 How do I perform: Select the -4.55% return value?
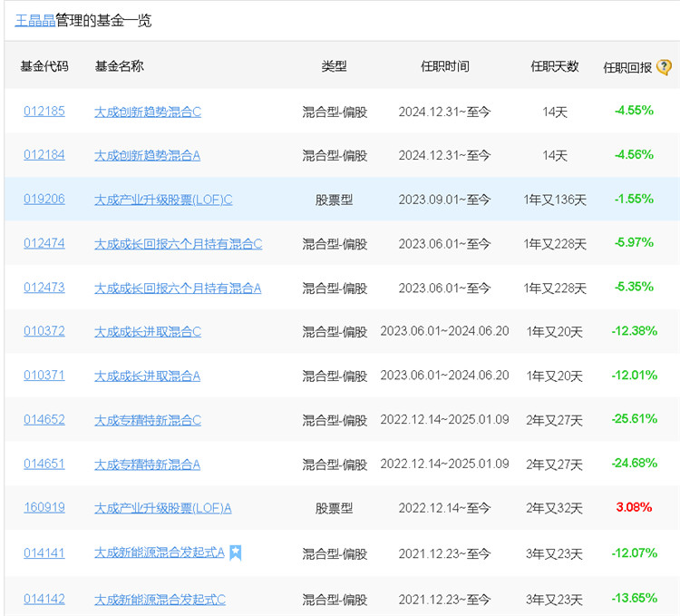coord(634,110)
